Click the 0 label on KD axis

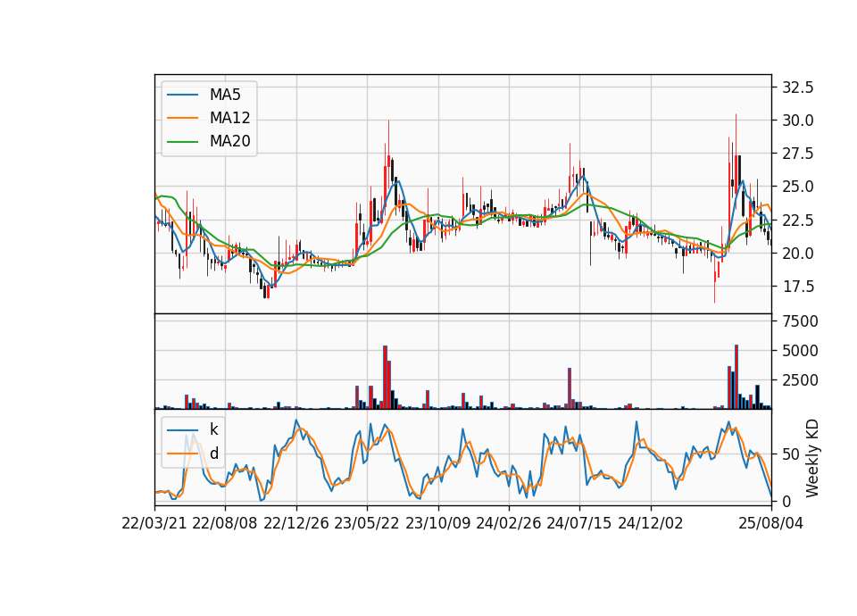pyautogui.click(x=786, y=501)
